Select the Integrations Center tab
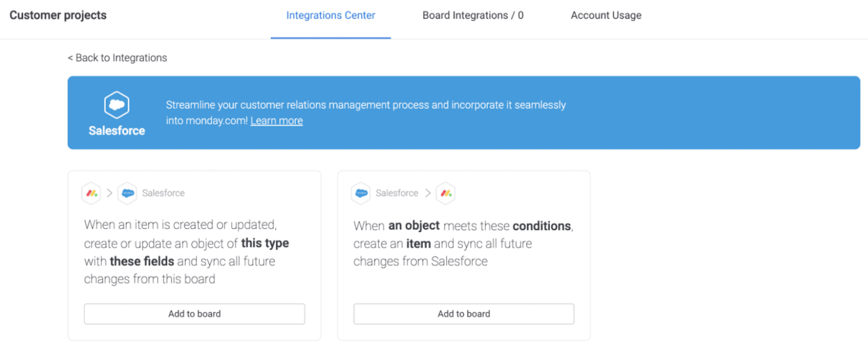The height and width of the screenshot is (356, 868). [331, 15]
